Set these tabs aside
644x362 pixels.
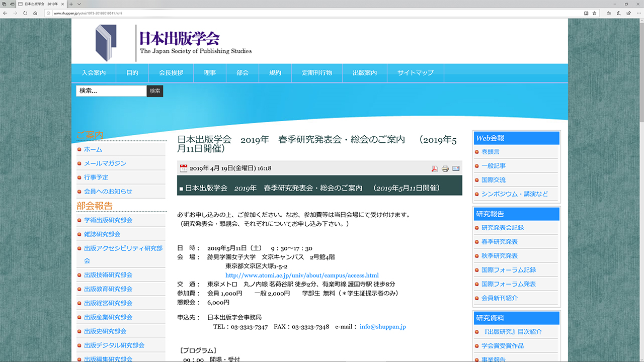pos(13,4)
